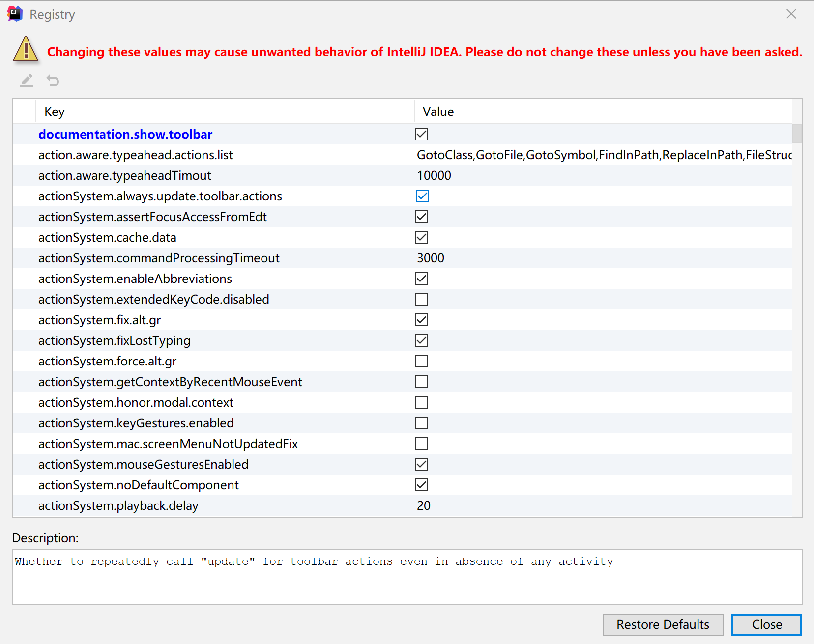Viewport: 814px width, 644px height.
Task: Click the yellow warning triangle icon
Action: pyautogui.click(x=26, y=49)
